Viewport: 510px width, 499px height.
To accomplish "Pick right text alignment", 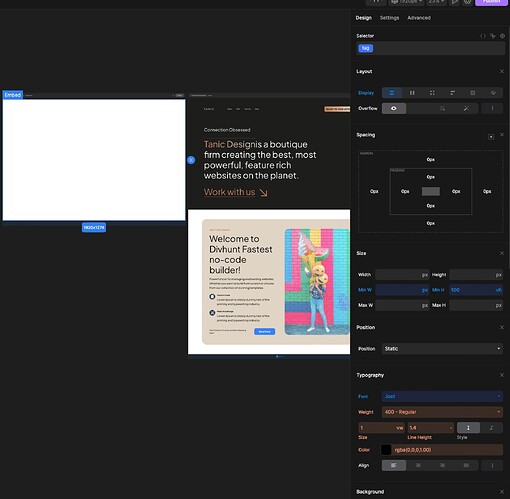I will [442, 465].
